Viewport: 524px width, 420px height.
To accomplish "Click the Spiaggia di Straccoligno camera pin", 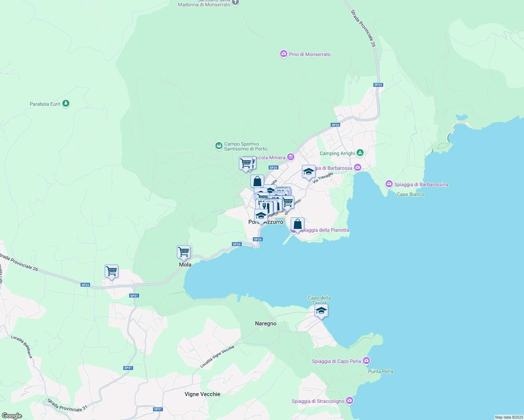I will coord(350,401).
